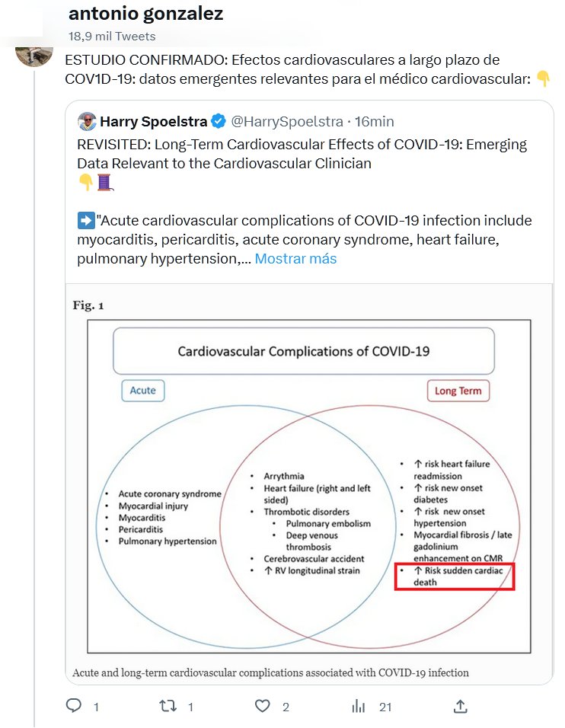
Task: Open tweet analytics bar chart icon
Action: pos(358,706)
